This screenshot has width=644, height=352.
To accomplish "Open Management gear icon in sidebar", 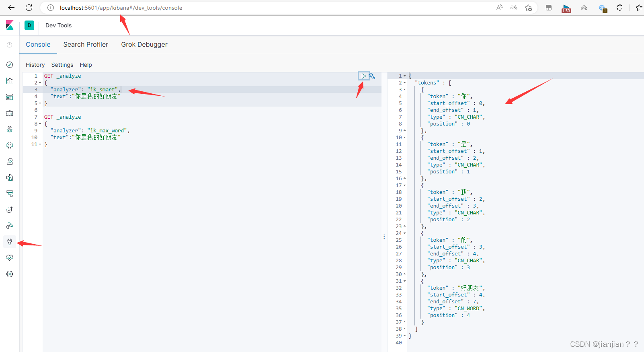I will 10,274.
